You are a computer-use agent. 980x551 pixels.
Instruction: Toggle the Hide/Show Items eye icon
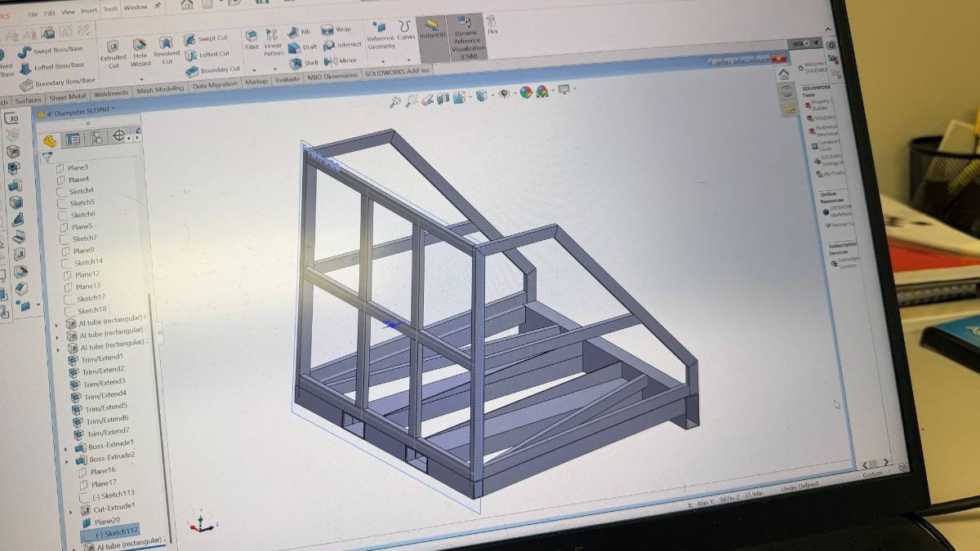pyautogui.click(x=504, y=94)
